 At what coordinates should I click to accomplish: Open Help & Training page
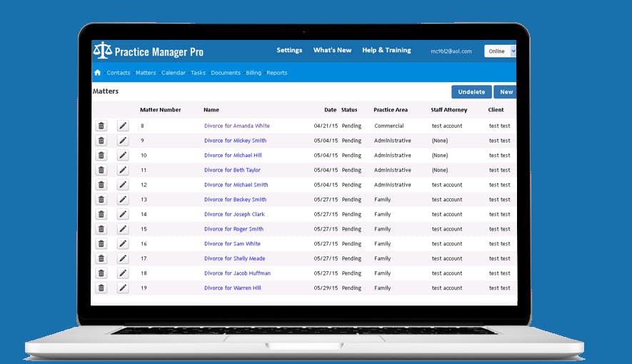[386, 51]
